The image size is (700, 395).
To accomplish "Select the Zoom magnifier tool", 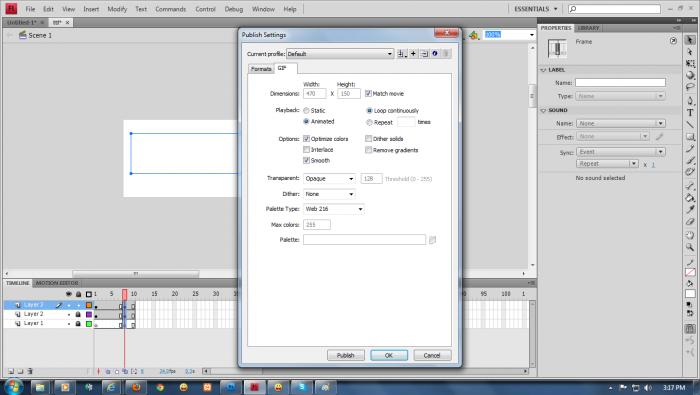I will tap(690, 247).
